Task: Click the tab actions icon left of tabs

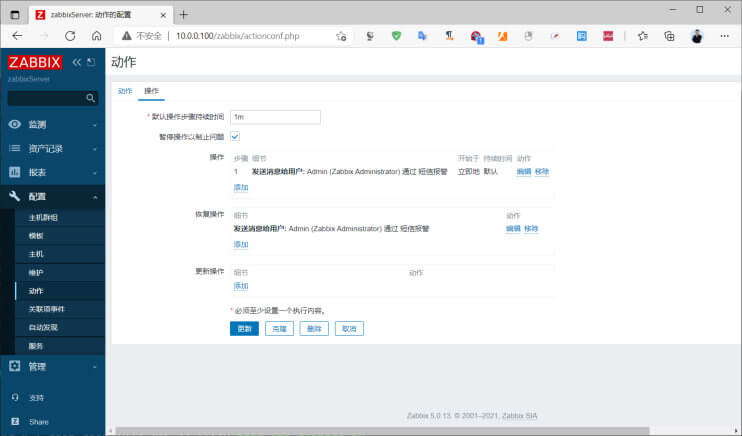Action: (15, 15)
